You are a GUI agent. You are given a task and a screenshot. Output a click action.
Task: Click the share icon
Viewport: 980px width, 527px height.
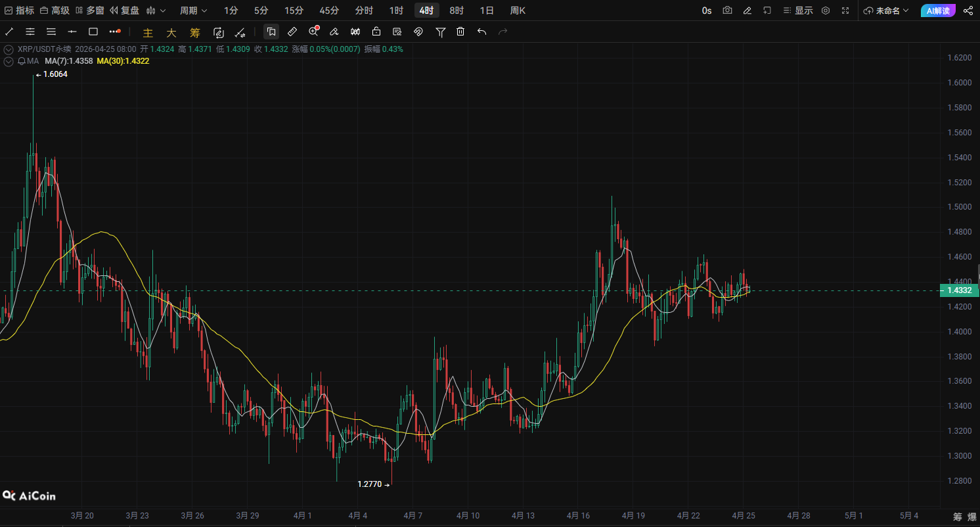click(968, 11)
